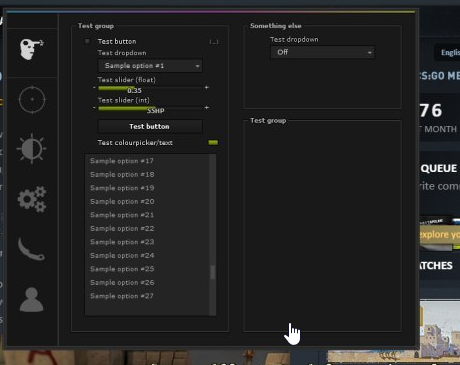Toggle the Test button checkbox
Viewport: 460px width, 365px height.
(x=87, y=41)
